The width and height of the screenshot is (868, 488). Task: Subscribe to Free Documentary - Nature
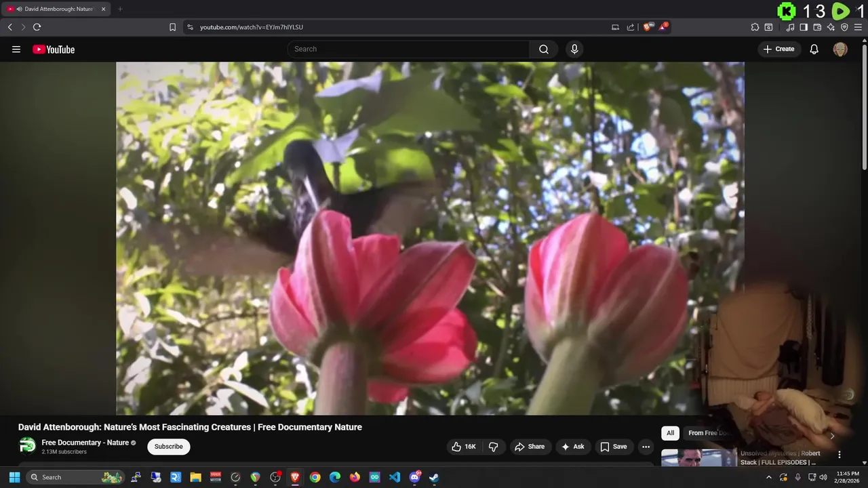(x=169, y=447)
